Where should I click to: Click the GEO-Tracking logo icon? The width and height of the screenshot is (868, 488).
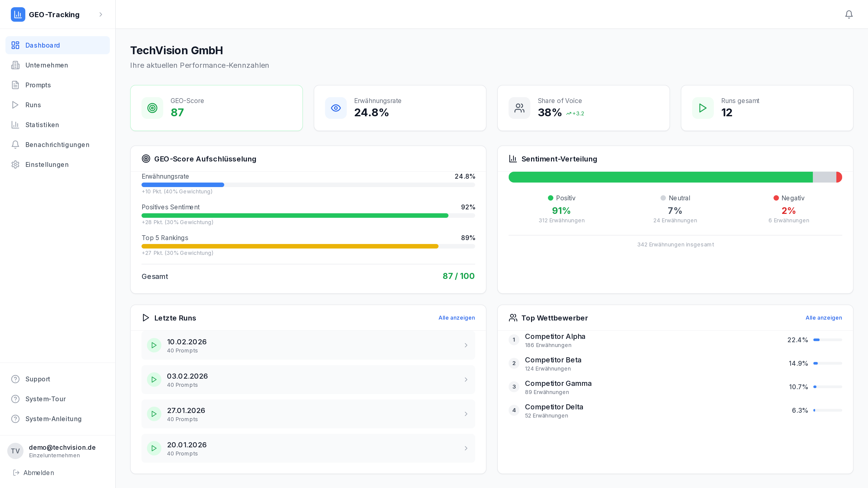(18, 14)
